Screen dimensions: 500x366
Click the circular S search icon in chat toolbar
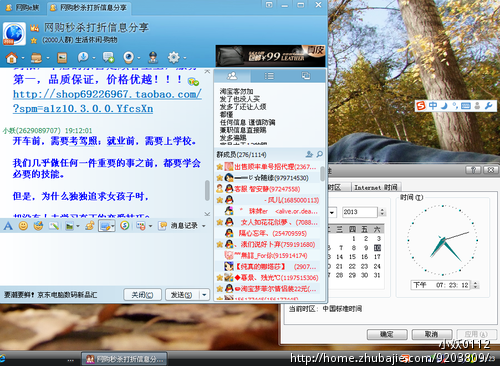tap(125, 226)
